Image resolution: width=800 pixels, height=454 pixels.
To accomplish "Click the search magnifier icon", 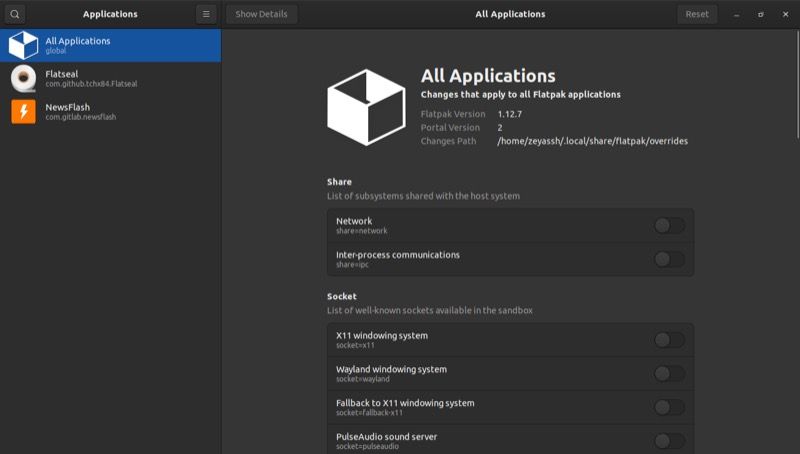I will (15, 14).
